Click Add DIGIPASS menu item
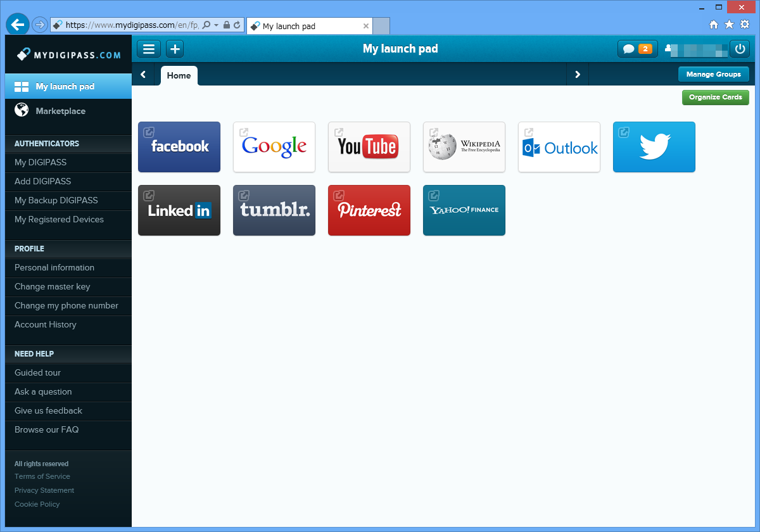 68,182
